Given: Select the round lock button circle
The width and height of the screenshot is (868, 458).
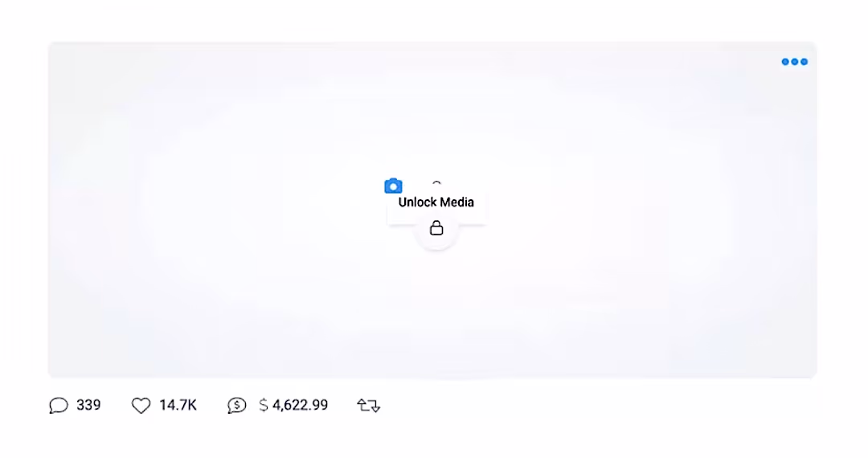Looking at the screenshot, I should (x=436, y=228).
